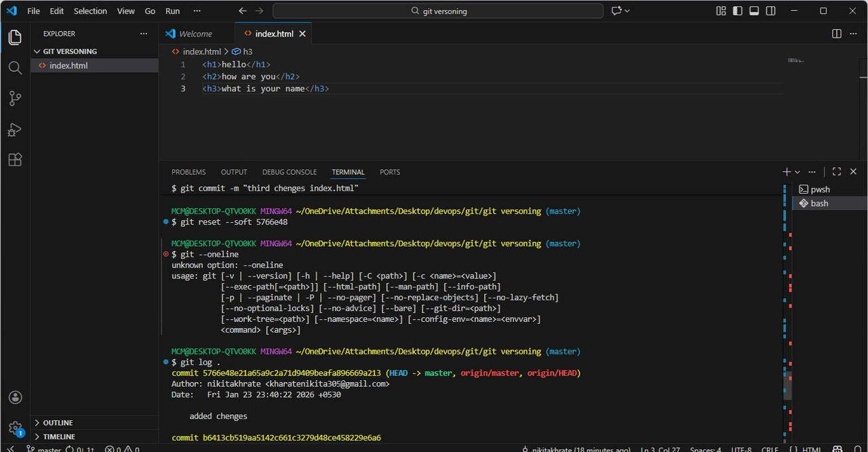The height and width of the screenshot is (452, 868).
Task: Click line number 2 in the gutter
Action: tap(183, 77)
